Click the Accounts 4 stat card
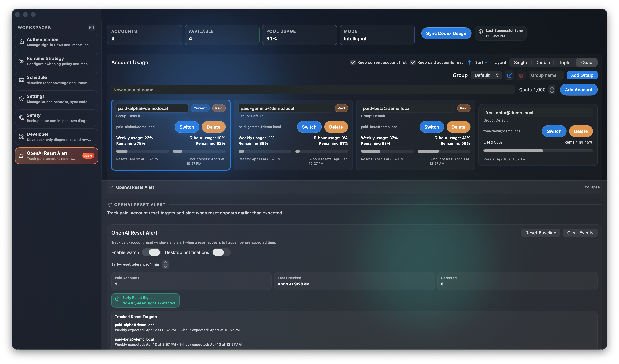This screenshot has width=619, height=364. [144, 35]
